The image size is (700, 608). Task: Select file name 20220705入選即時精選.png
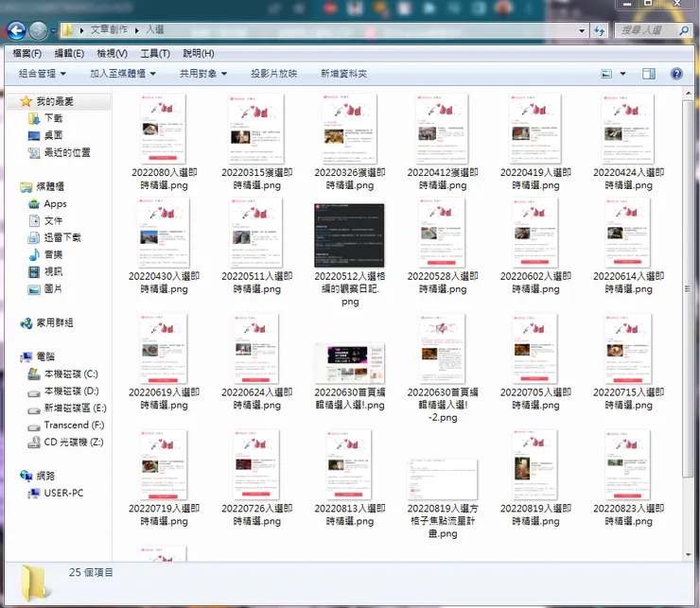535,399
